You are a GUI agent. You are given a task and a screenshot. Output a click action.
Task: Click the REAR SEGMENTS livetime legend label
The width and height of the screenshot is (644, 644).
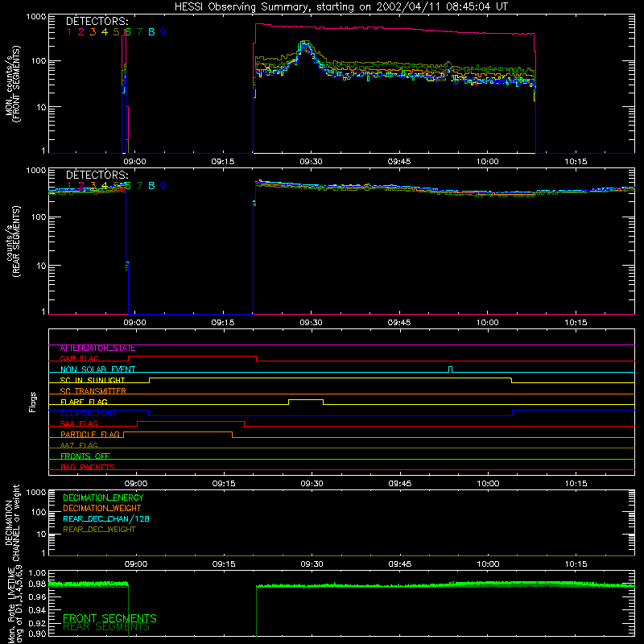(106, 627)
